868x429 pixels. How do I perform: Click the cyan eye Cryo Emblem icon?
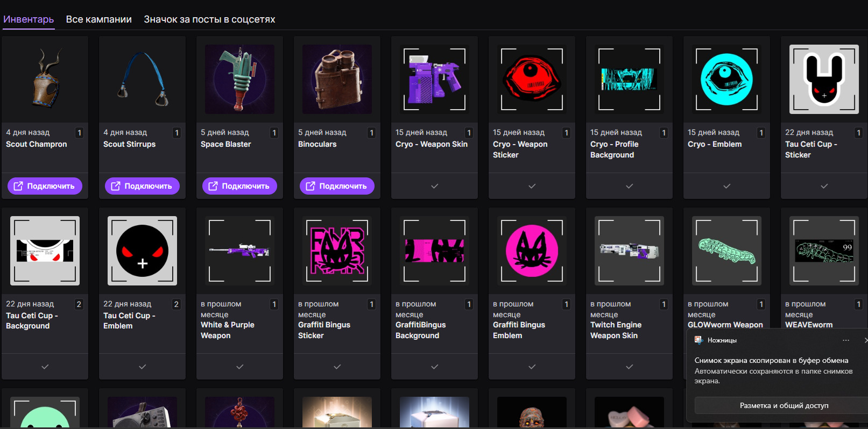(726, 79)
